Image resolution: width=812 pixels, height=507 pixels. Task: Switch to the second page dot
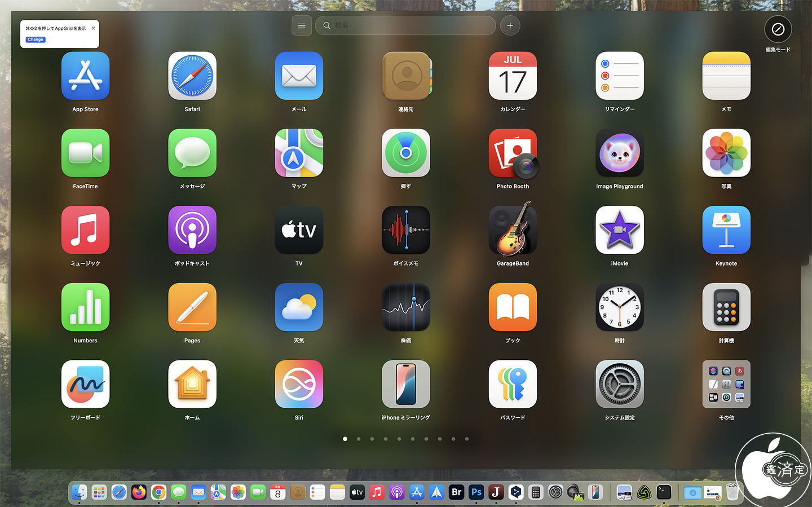pos(359,439)
